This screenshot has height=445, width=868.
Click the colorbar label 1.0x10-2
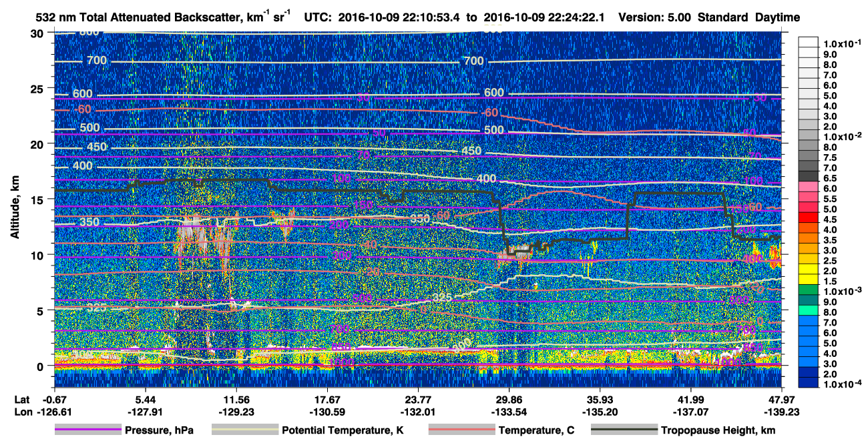841,136
